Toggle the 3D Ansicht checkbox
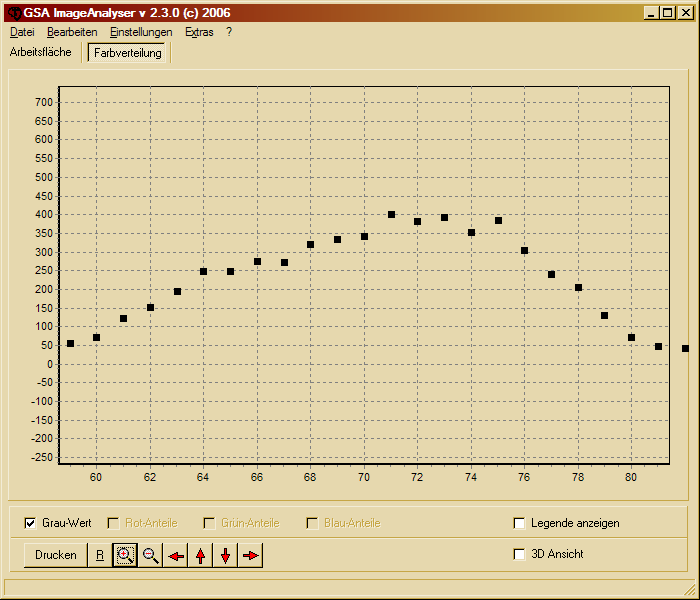 point(519,554)
